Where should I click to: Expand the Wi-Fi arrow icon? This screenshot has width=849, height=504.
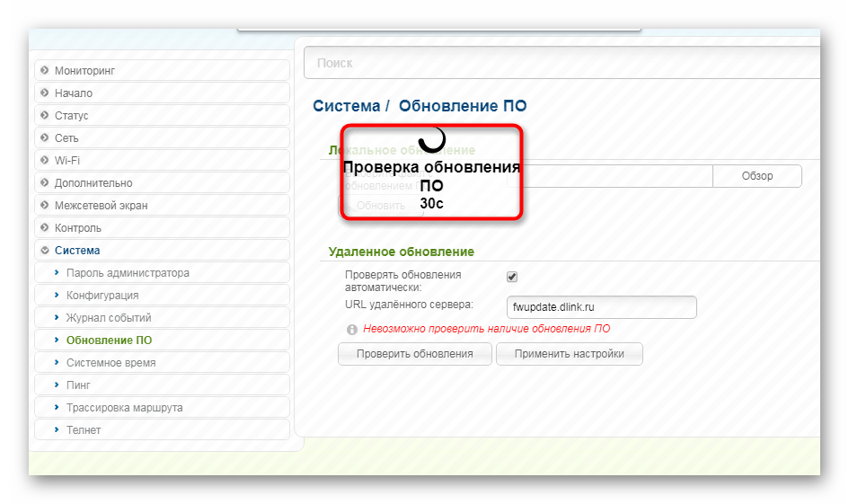coord(45,160)
